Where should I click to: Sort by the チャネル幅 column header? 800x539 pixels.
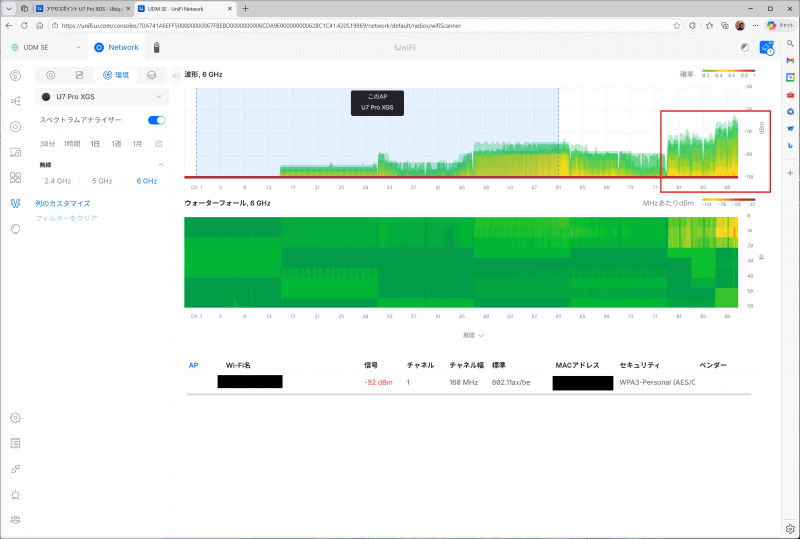[x=466, y=365]
